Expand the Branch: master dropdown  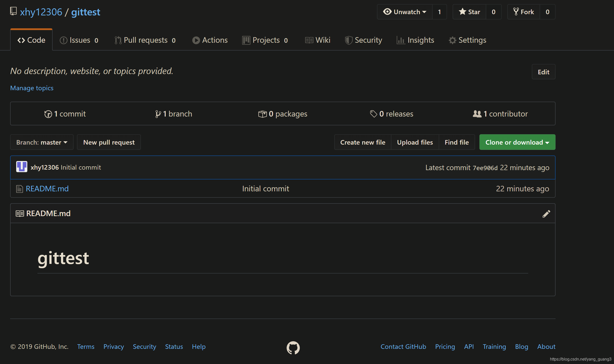pos(42,142)
